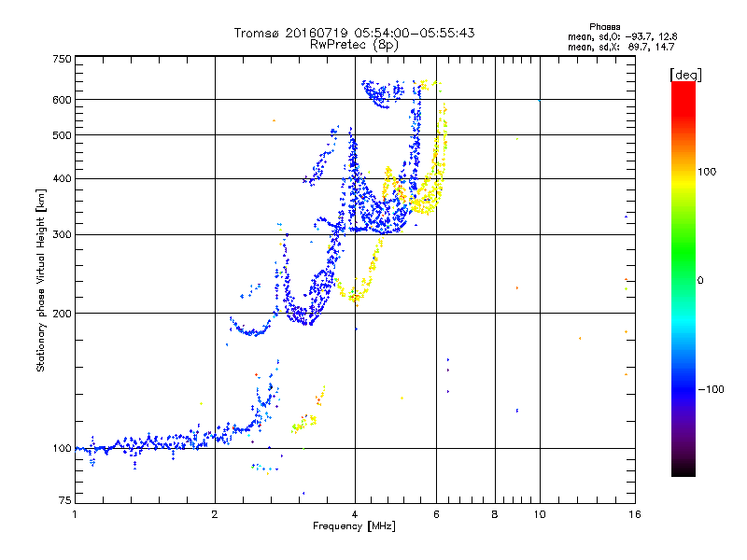The height and width of the screenshot is (560, 747).
Task: Click the y-axis tick label '200'
Action: click(62, 314)
